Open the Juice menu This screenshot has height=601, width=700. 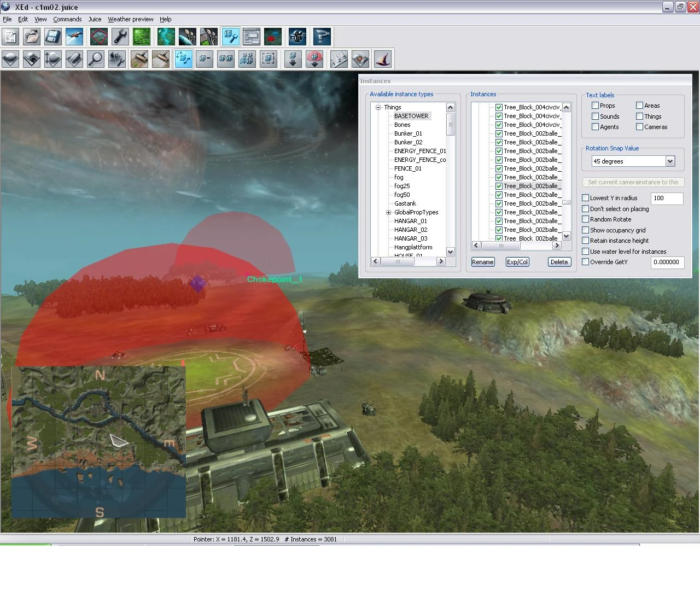pyautogui.click(x=95, y=19)
